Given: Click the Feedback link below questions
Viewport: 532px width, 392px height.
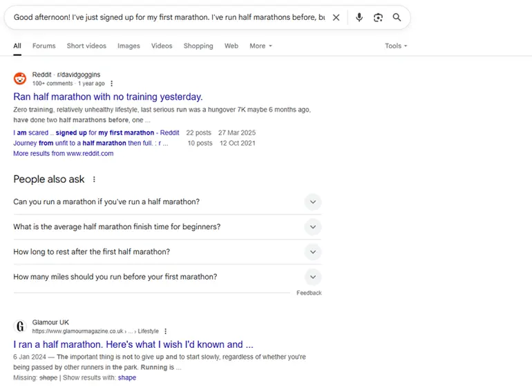Looking at the screenshot, I should pos(309,293).
